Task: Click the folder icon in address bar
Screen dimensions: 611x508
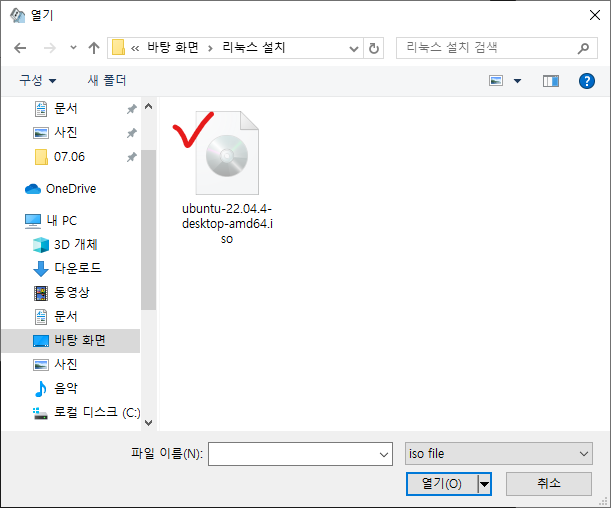Action: pos(118,48)
